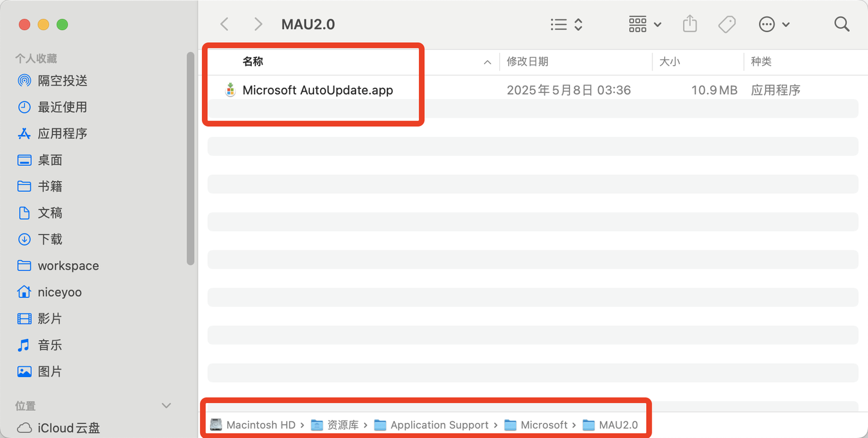Click the 个人收藏 section header
Viewport: 868px width, 438px height.
[36, 59]
